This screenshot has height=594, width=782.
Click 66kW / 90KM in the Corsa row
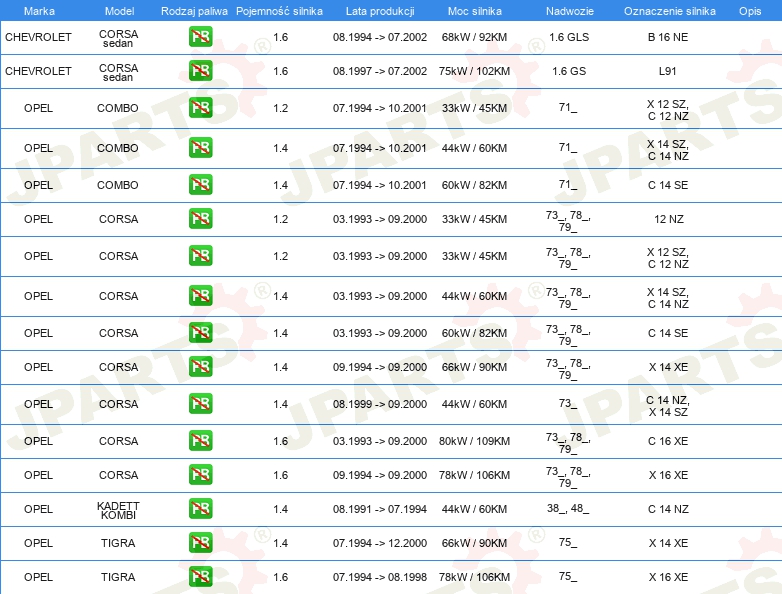(x=474, y=367)
